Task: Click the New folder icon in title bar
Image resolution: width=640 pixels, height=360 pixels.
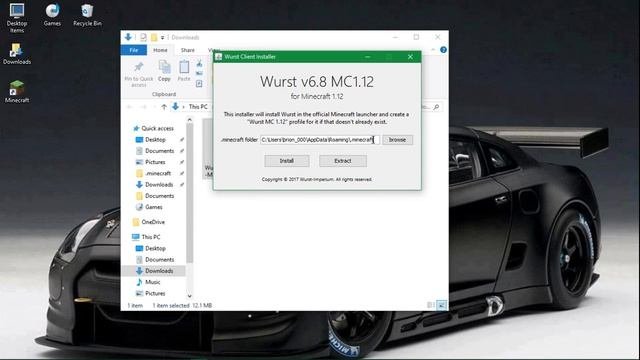Action: point(154,37)
